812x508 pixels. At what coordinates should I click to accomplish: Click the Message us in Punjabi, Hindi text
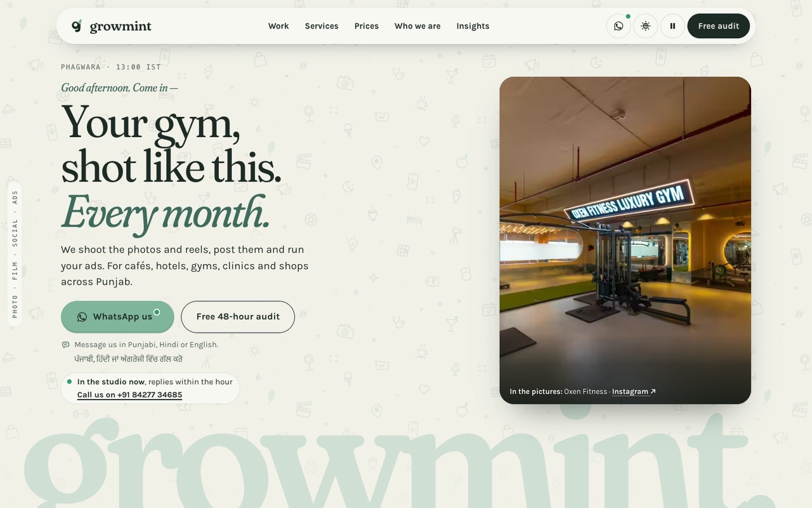[147, 345]
